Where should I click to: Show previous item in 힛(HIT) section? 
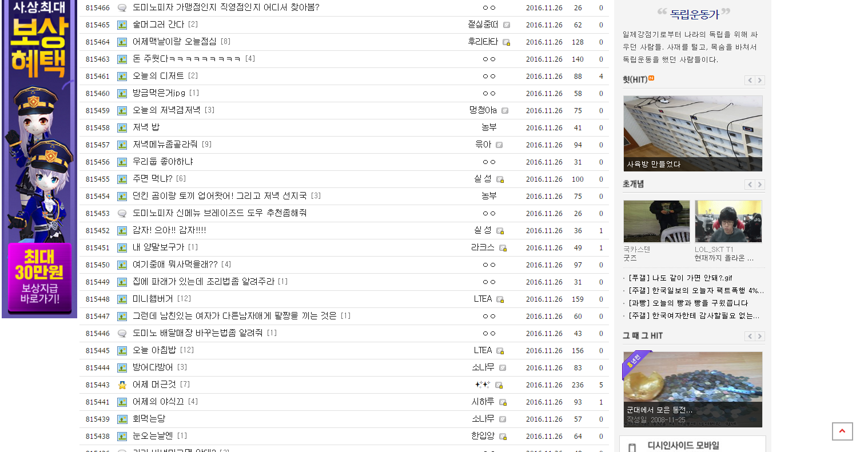[x=750, y=81]
